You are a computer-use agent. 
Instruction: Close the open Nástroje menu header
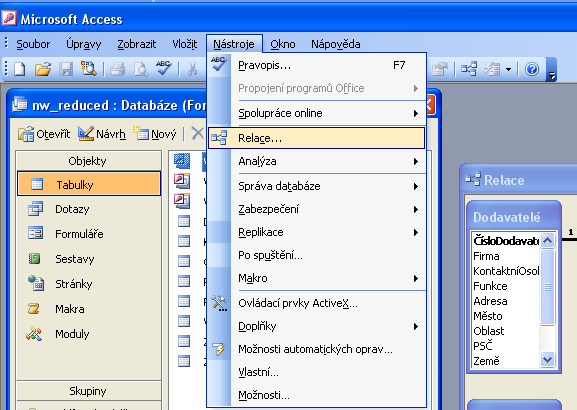click(x=234, y=44)
